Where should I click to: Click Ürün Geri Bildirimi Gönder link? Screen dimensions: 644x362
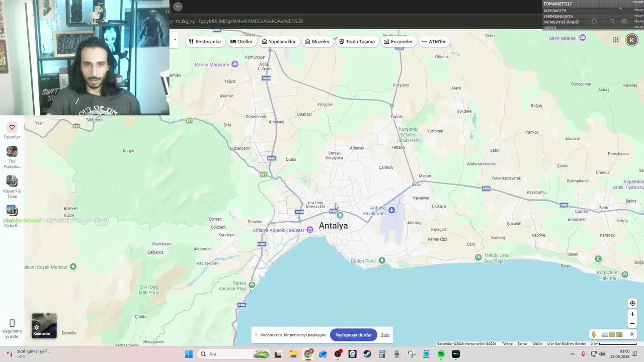coord(567,344)
